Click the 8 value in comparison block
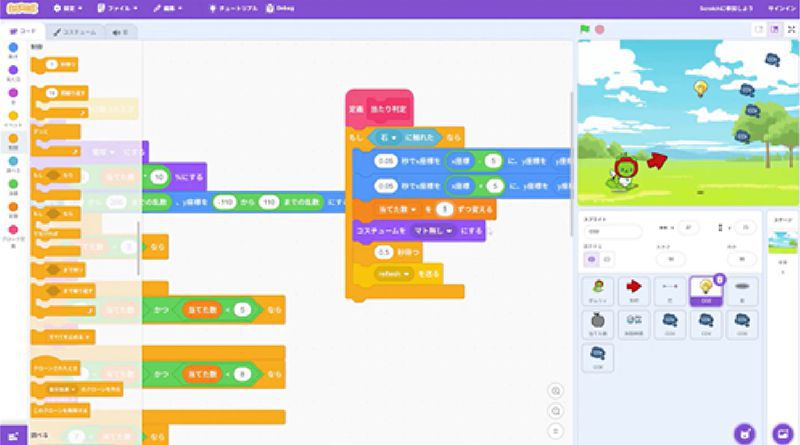The image size is (800, 445). tap(242, 374)
